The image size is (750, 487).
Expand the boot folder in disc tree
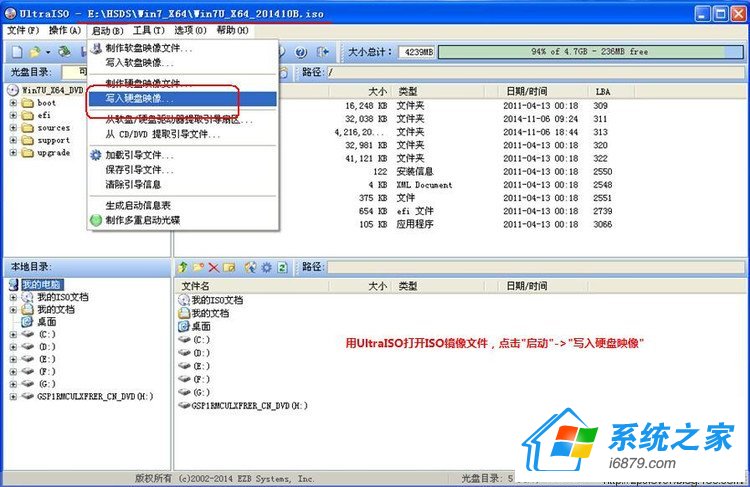[x=13, y=103]
